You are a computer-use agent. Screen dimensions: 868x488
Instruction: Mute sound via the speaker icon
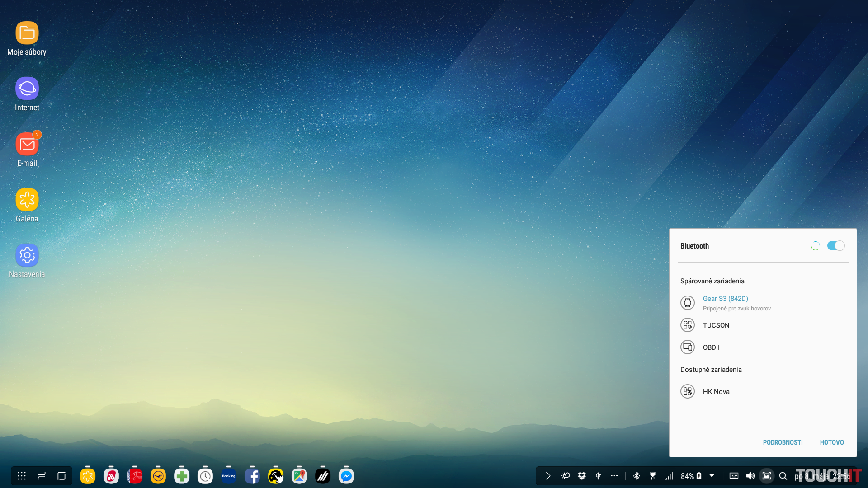(x=750, y=476)
